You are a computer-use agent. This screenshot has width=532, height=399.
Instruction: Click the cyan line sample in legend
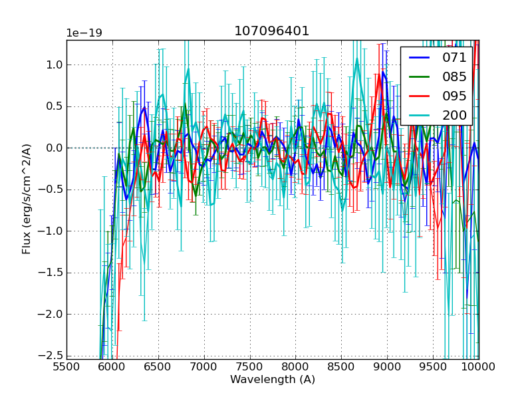point(419,115)
